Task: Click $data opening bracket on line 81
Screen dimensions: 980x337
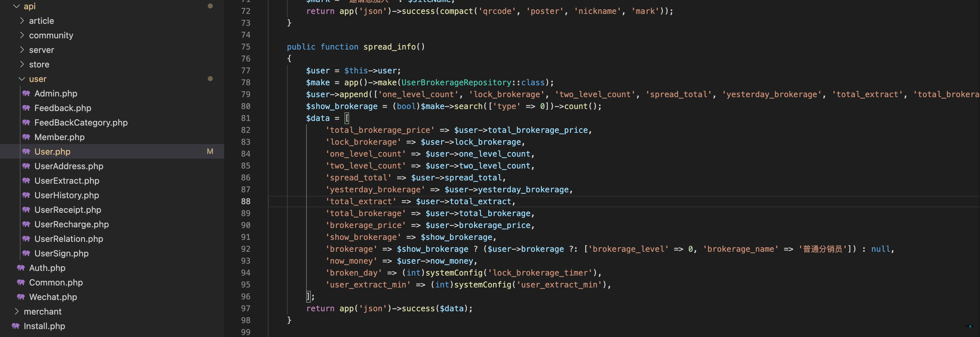Action: point(347,118)
